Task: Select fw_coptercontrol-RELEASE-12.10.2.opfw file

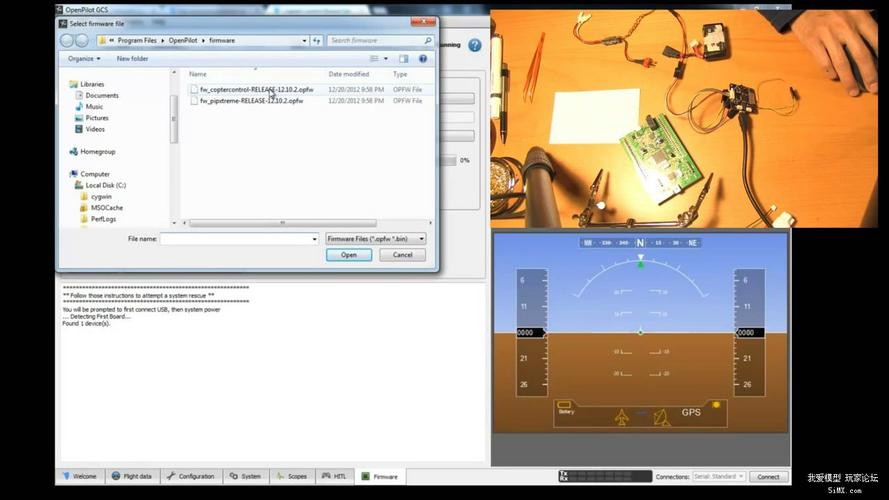Action: click(x=256, y=90)
